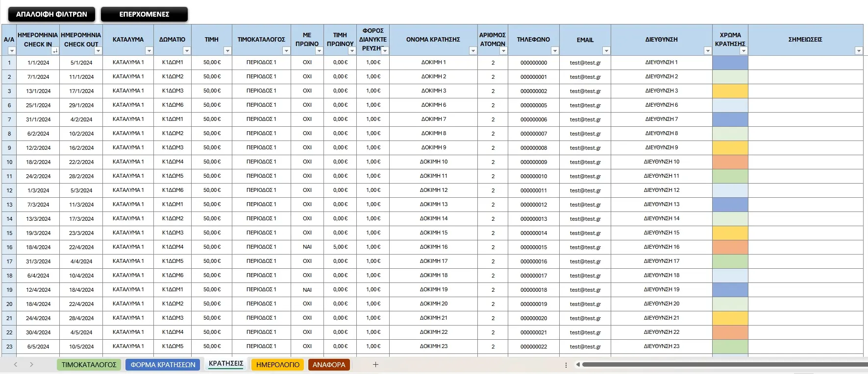This screenshot has width=868, height=374.
Task: Switch to the ΤΙΜΟΚΑΤΑΛΟΓΟΣ sheet tab
Action: (89, 365)
